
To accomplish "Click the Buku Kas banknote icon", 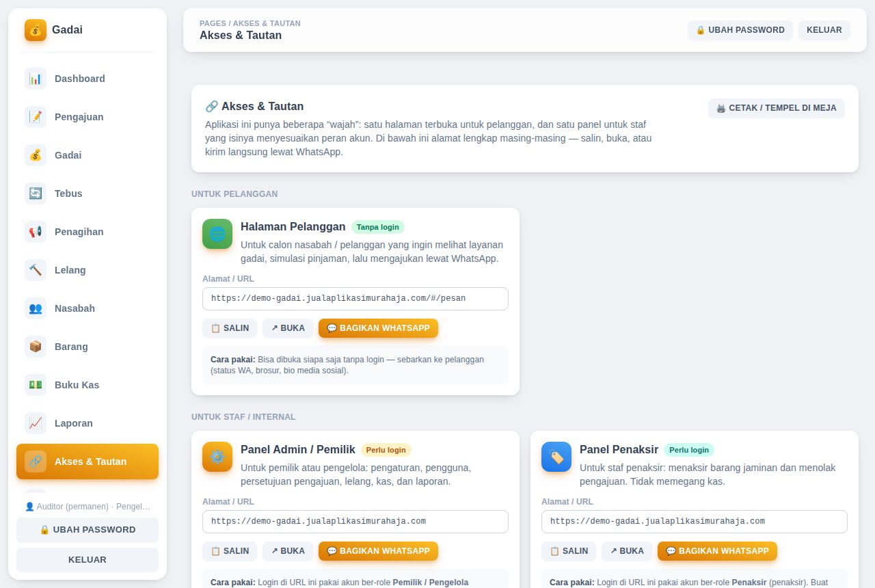I will (36, 385).
